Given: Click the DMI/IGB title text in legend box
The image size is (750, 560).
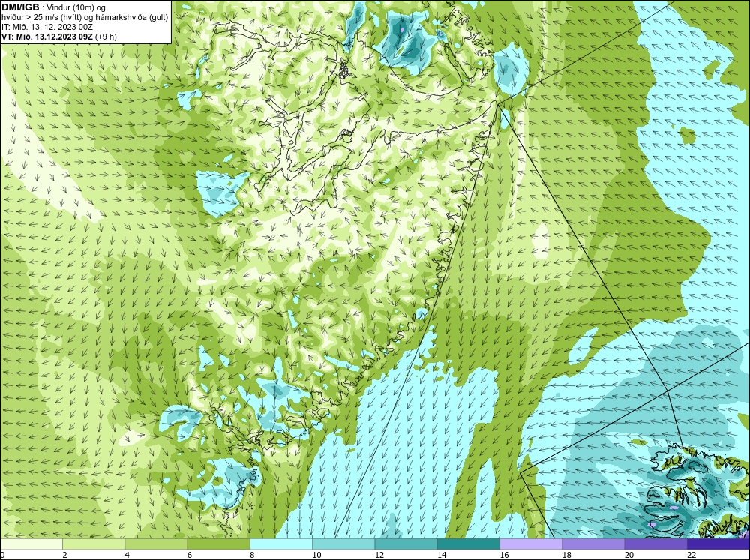Looking at the screenshot, I should pos(20,7).
